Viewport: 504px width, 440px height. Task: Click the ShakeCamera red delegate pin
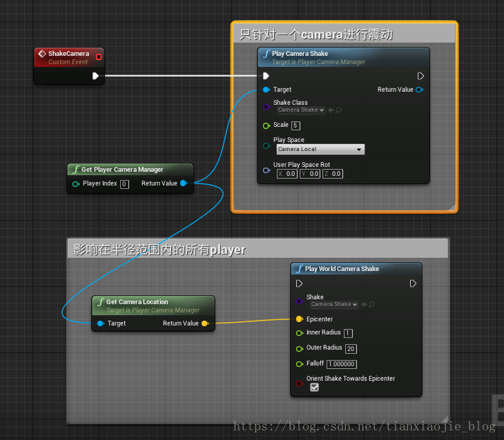coord(99,57)
